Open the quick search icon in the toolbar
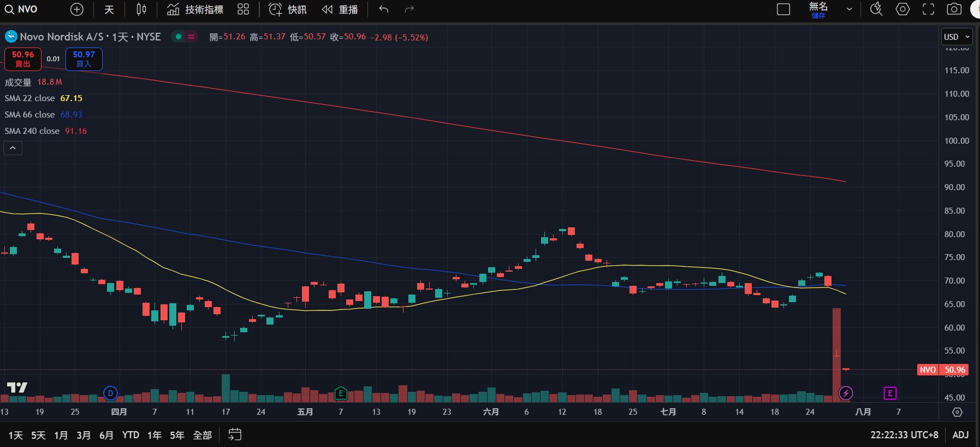The width and height of the screenshot is (980, 447). tap(876, 9)
